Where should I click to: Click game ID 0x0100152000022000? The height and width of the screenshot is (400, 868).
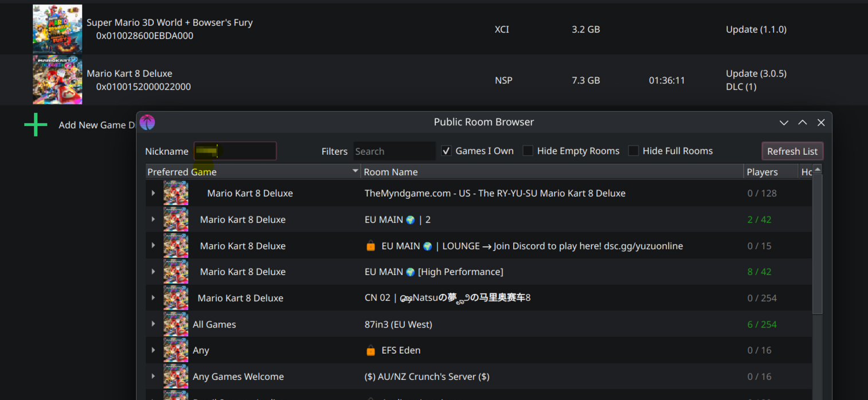[143, 87]
